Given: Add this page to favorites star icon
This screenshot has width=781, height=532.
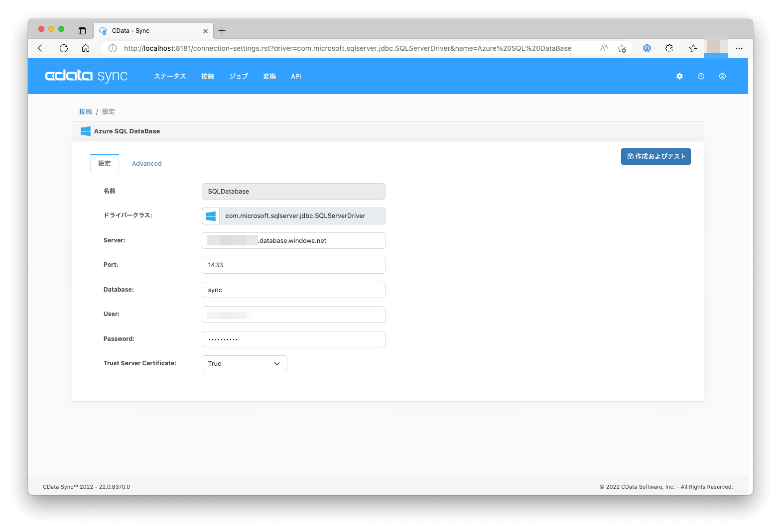Looking at the screenshot, I should (x=622, y=48).
